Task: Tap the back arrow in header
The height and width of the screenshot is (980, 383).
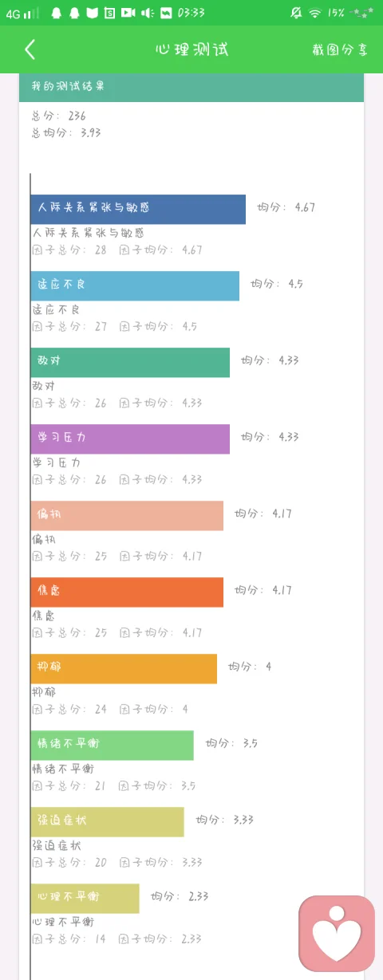Action: (30, 49)
